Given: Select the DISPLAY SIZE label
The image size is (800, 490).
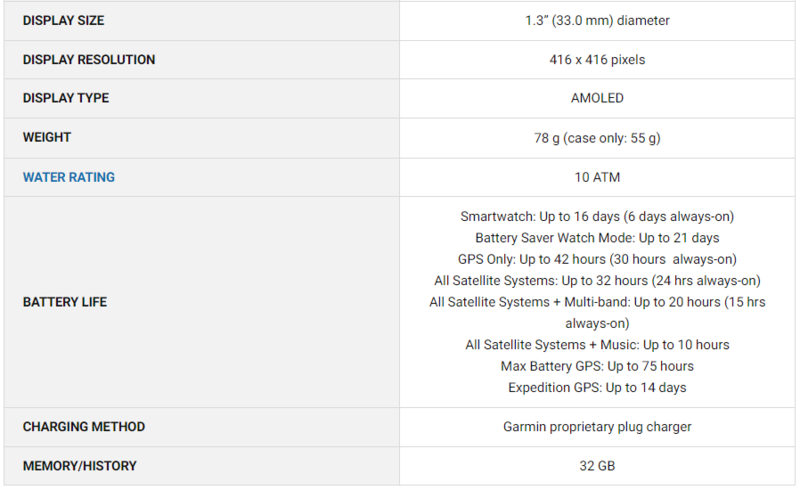Looking at the screenshot, I should pyautogui.click(x=63, y=20).
